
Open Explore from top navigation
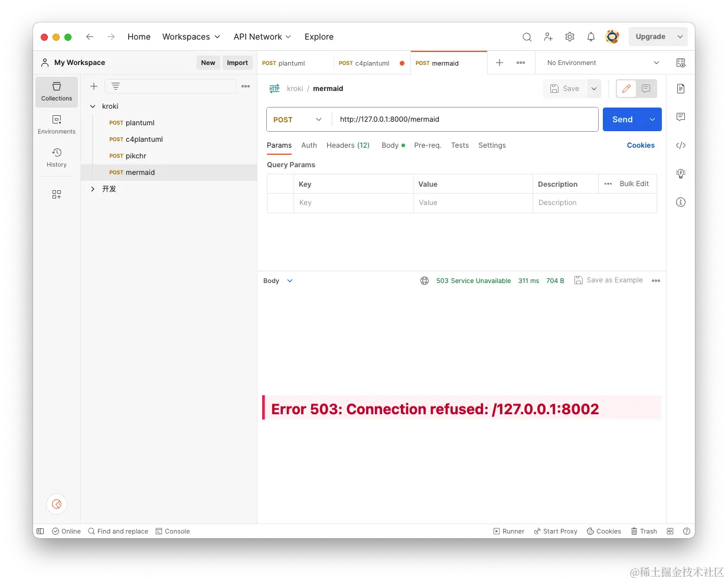pos(319,37)
